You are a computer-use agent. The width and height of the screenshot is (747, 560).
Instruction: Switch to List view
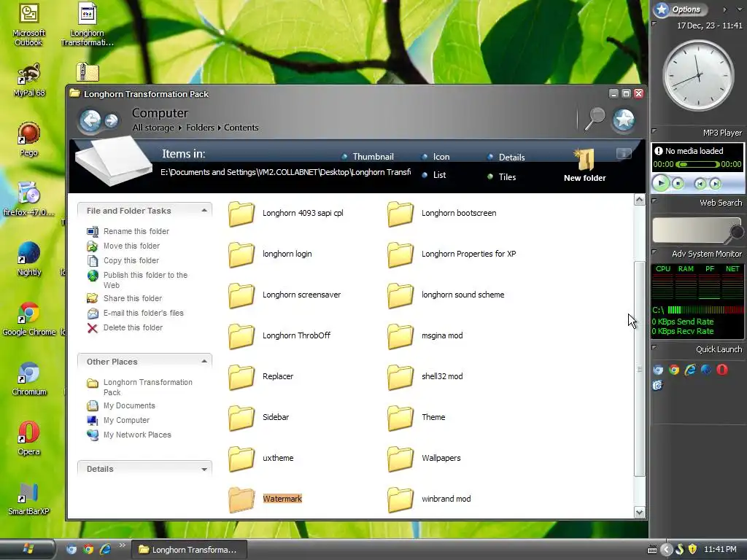tap(434, 175)
